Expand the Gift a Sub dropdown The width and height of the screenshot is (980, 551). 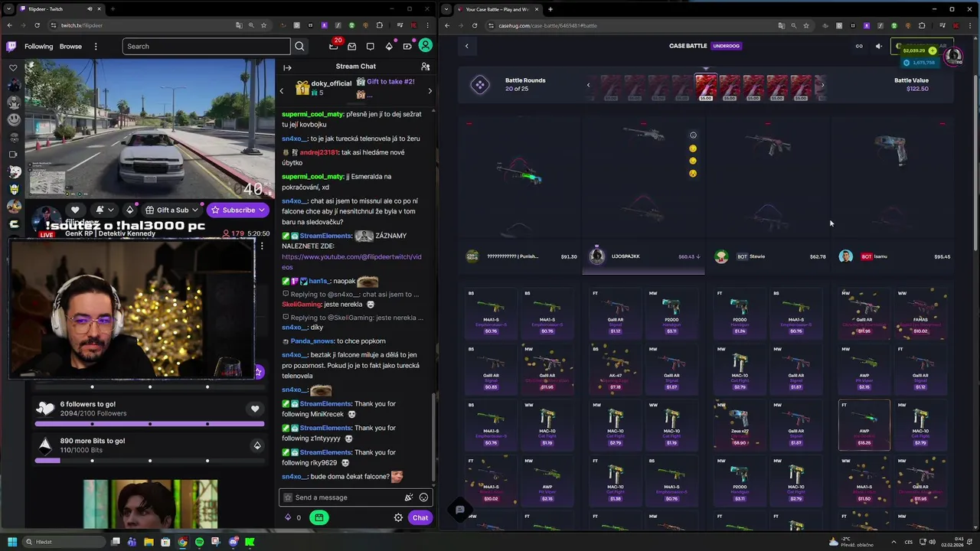coord(194,210)
